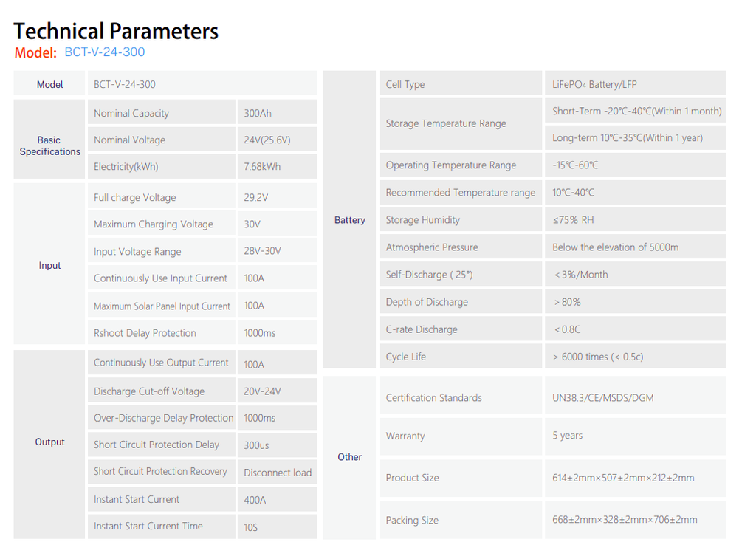Click the Cycle Life row label
Viewport: 756px width, 559px height.
click(x=406, y=357)
